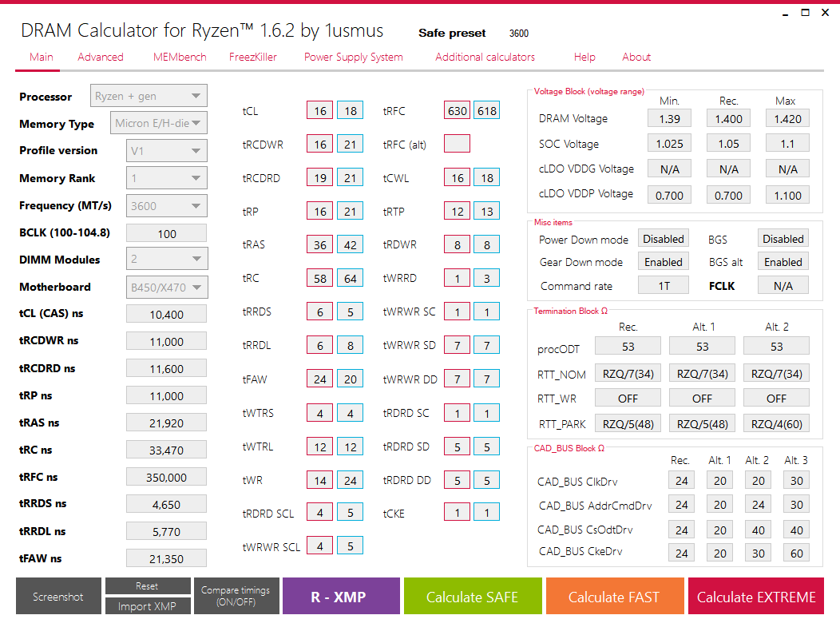Click the cLDO VDDP Voltage Max 1.100
The width and height of the screenshot is (840, 631).
[x=787, y=195]
